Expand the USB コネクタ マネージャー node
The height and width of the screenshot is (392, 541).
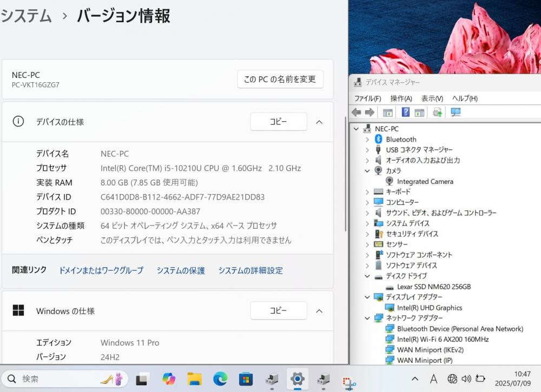click(367, 150)
